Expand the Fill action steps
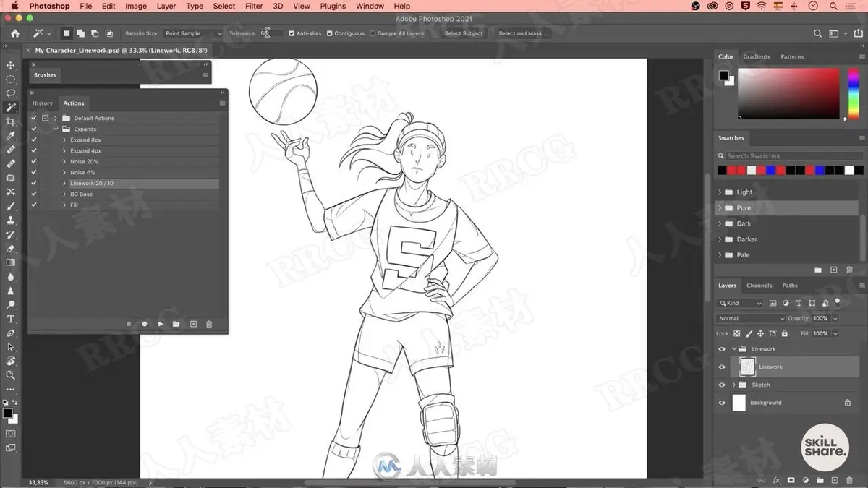Screen dimensions: 868x488 click(64, 205)
